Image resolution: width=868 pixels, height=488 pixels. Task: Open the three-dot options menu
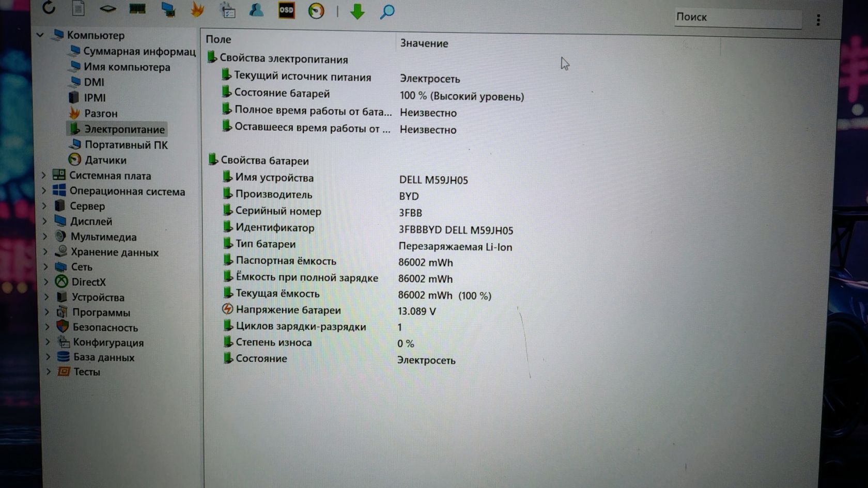tap(818, 20)
